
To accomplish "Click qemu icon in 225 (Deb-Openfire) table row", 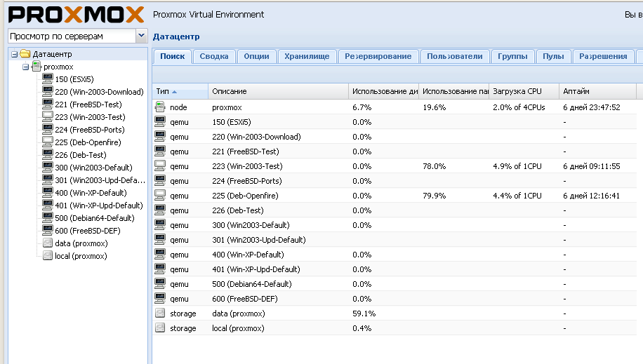I will click(x=160, y=196).
